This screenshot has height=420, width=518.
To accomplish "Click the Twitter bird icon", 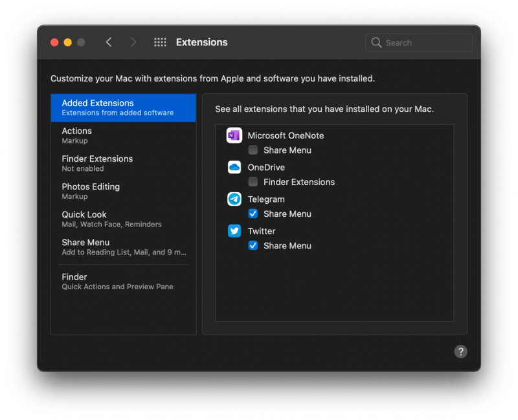I will (234, 230).
